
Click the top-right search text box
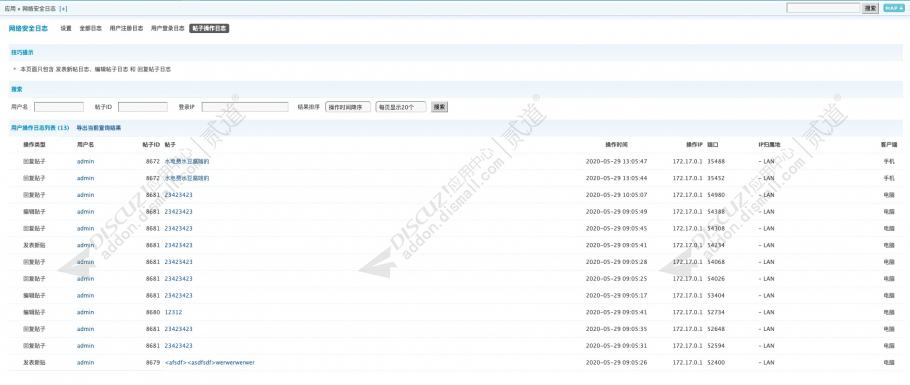click(x=823, y=8)
